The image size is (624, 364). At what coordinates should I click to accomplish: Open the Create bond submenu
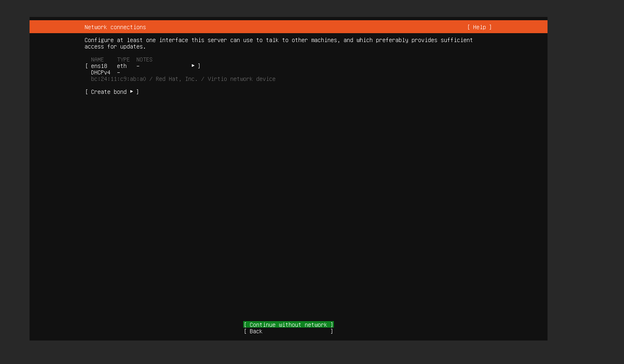point(112,92)
